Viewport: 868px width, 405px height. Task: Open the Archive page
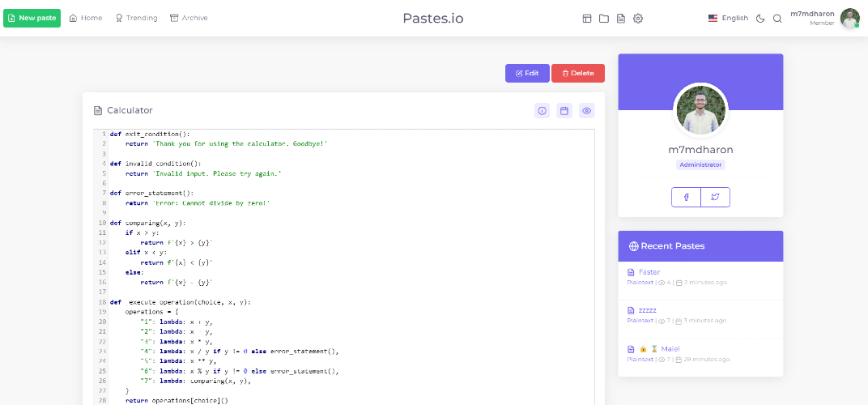(189, 19)
